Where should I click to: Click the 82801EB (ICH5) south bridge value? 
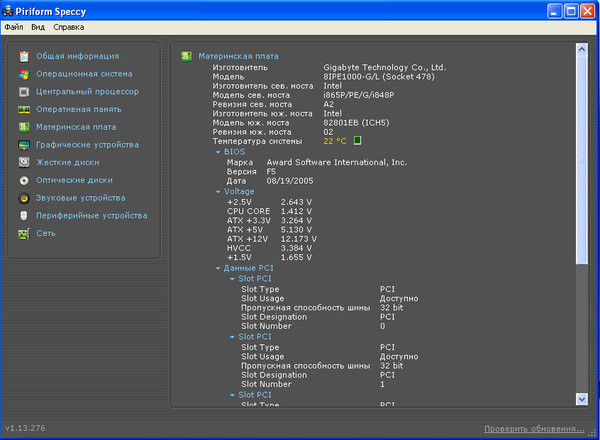pyautogui.click(x=356, y=123)
